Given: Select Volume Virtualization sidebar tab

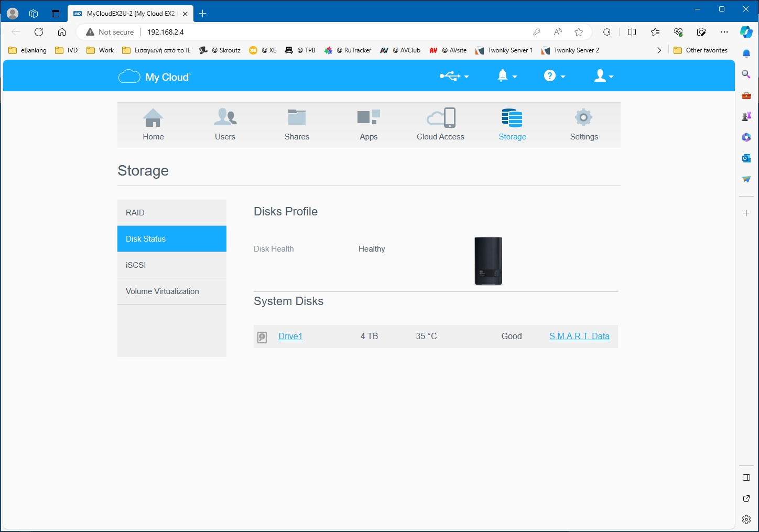Looking at the screenshot, I should coord(172,291).
